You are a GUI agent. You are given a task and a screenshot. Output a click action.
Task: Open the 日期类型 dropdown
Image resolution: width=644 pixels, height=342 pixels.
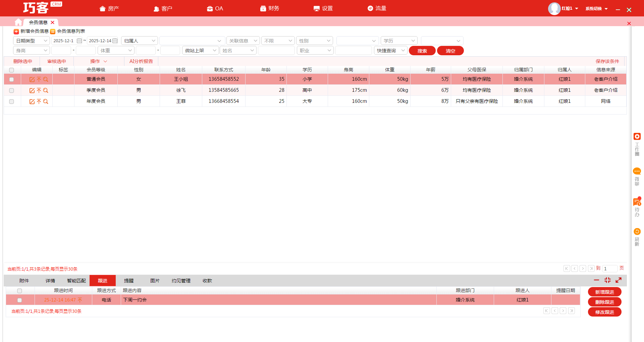pyautogui.click(x=32, y=41)
